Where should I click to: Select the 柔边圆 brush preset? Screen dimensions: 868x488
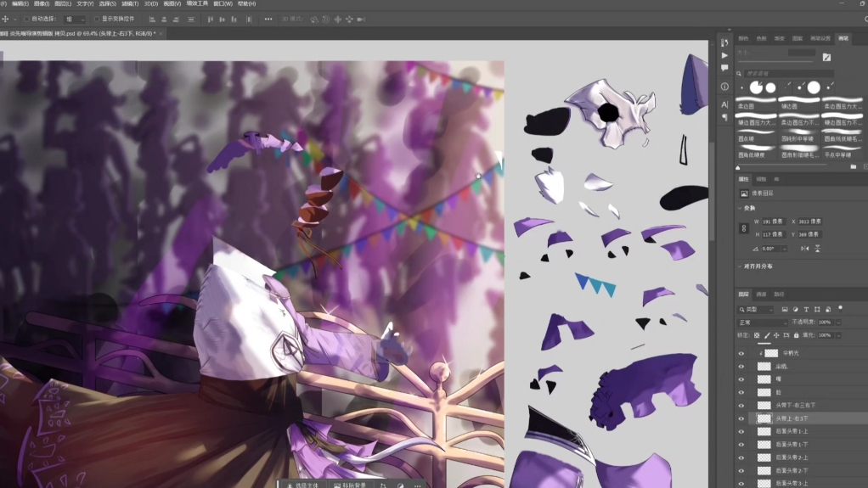click(x=755, y=103)
